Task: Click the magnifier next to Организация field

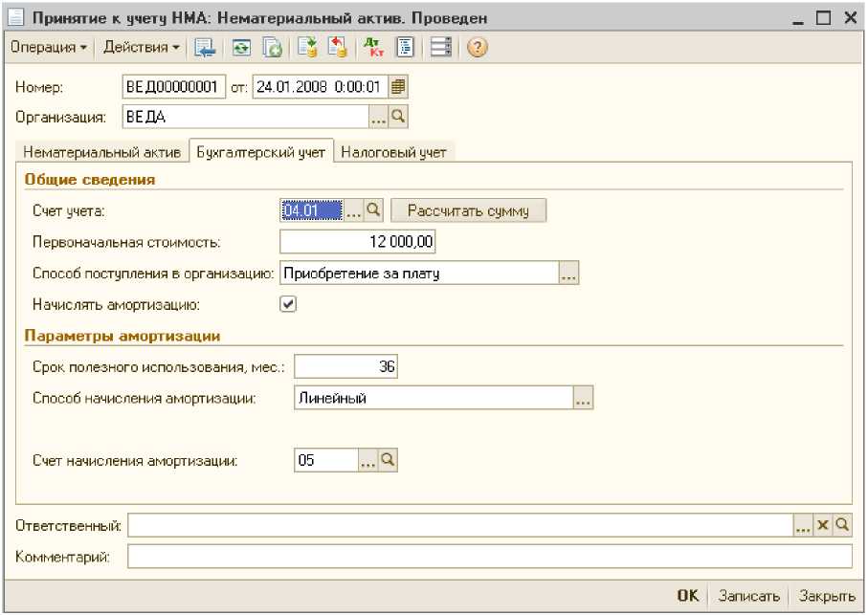Action: pyautogui.click(x=399, y=117)
